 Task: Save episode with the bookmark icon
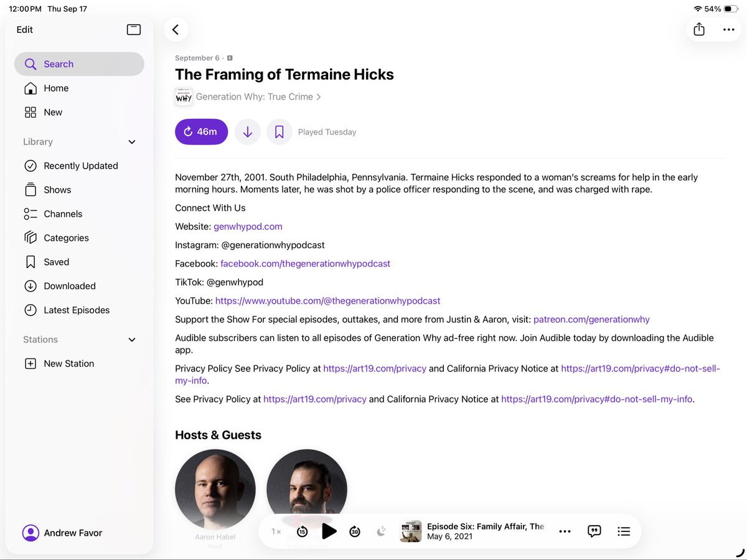click(279, 132)
